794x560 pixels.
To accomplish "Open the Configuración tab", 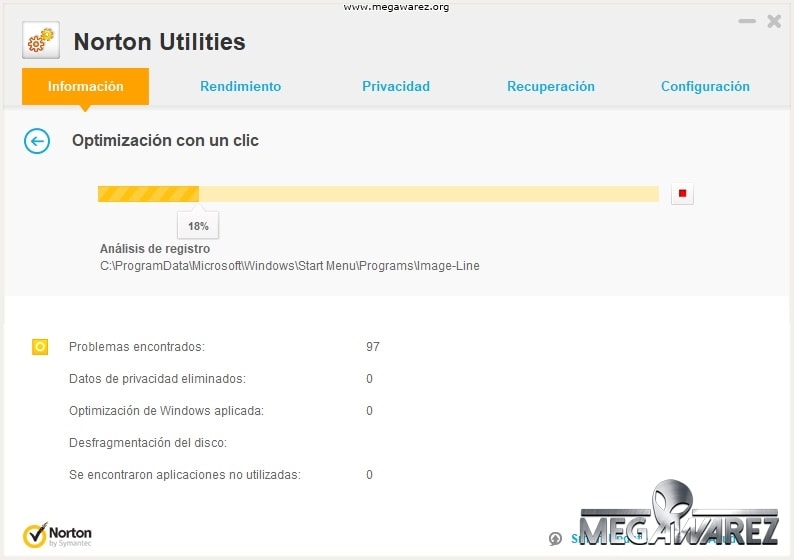I will 705,87.
